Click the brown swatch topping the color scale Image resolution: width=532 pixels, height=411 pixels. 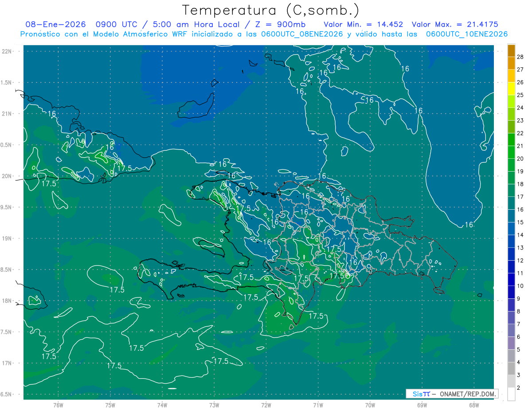click(x=511, y=51)
